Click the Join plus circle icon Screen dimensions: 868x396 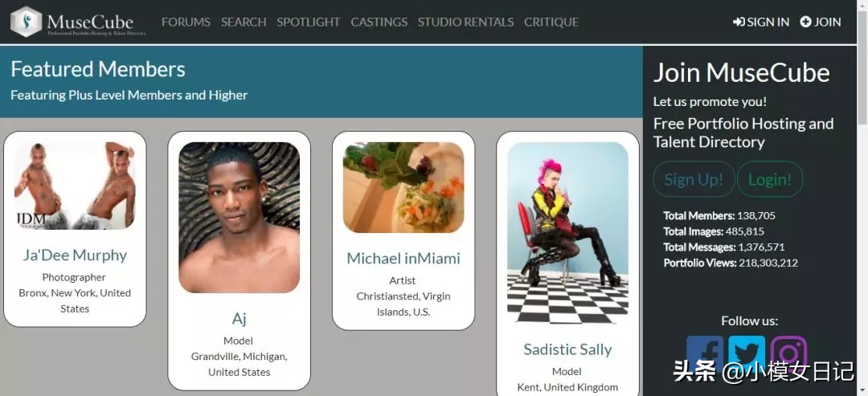tap(805, 22)
